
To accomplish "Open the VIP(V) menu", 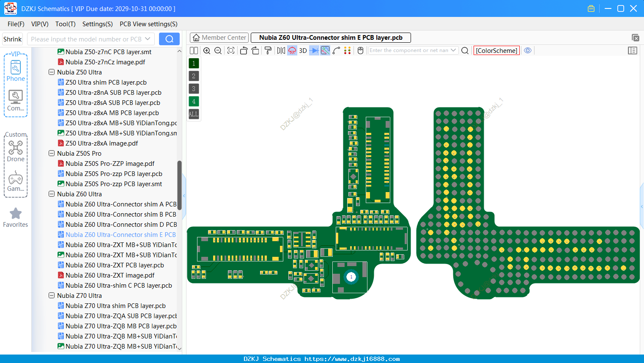I will (40, 24).
